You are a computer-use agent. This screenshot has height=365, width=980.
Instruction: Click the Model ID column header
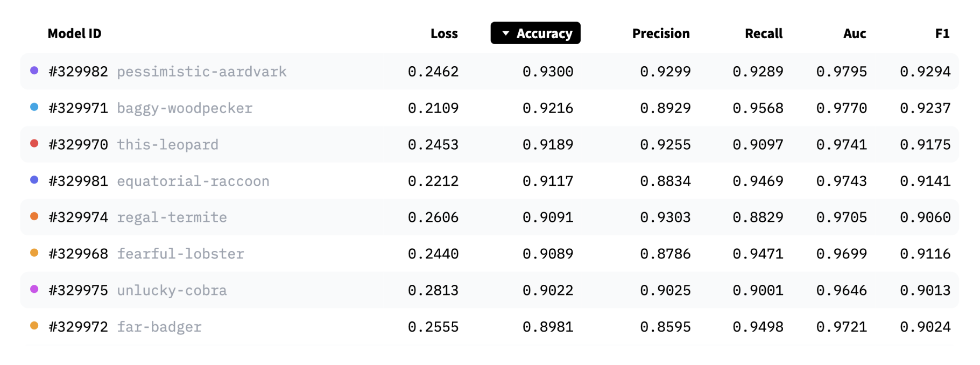74,33
